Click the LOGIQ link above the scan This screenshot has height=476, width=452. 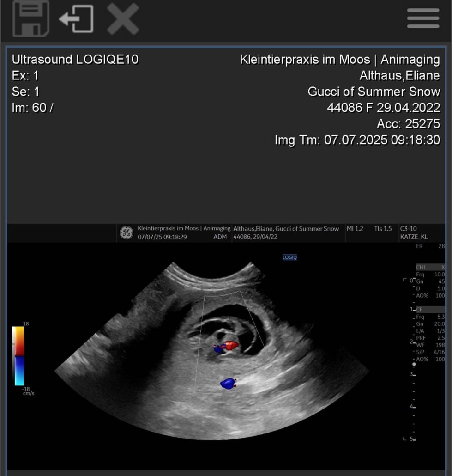click(x=289, y=257)
